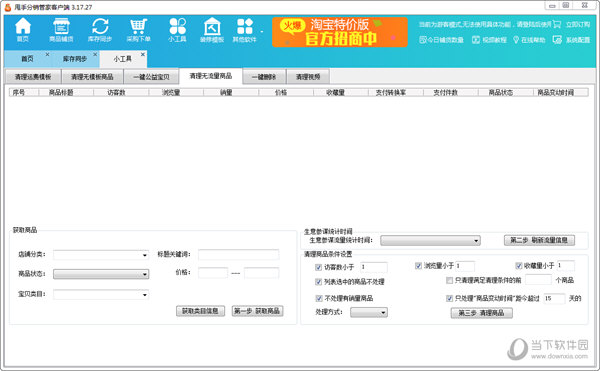Expand the 生意参谋流量统计时间 dropdown
The image size is (600, 371).
point(430,240)
